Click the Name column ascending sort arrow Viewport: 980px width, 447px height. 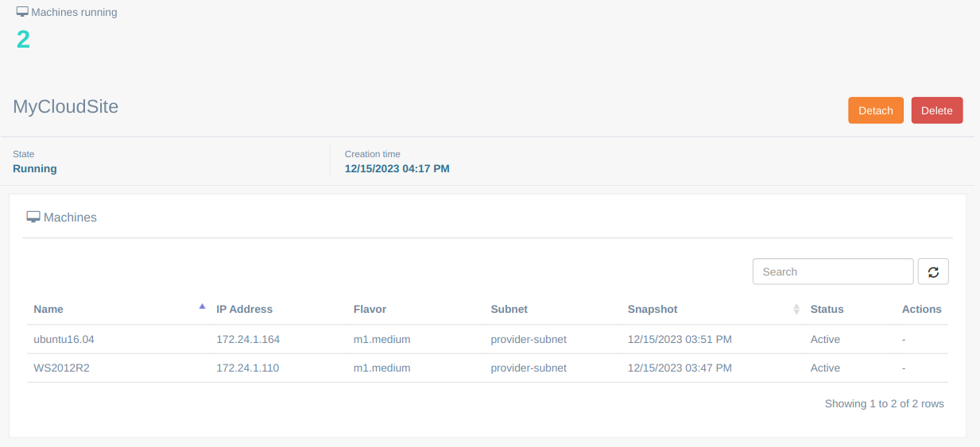click(x=202, y=306)
